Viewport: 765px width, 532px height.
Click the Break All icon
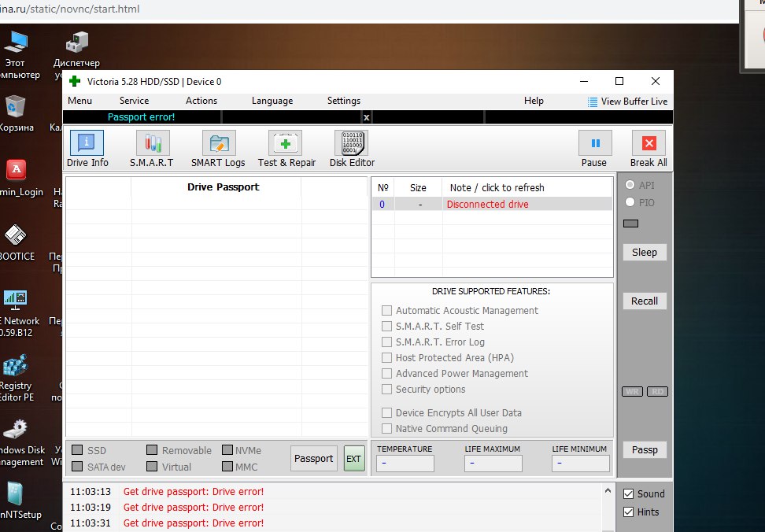tap(649, 143)
